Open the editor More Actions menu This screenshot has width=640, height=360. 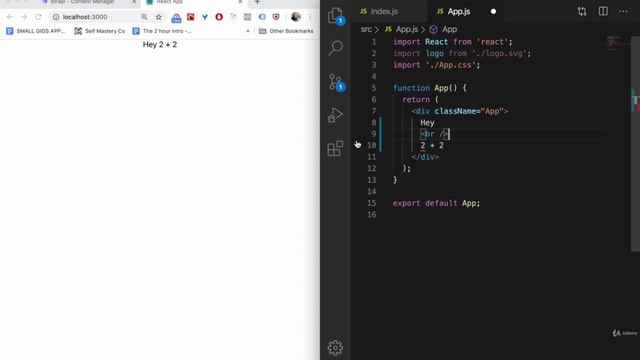tap(623, 11)
